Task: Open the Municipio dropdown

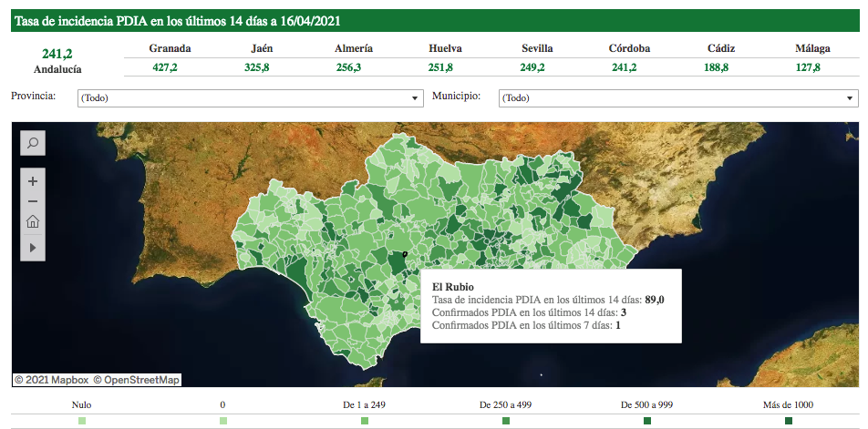Action: (677, 98)
